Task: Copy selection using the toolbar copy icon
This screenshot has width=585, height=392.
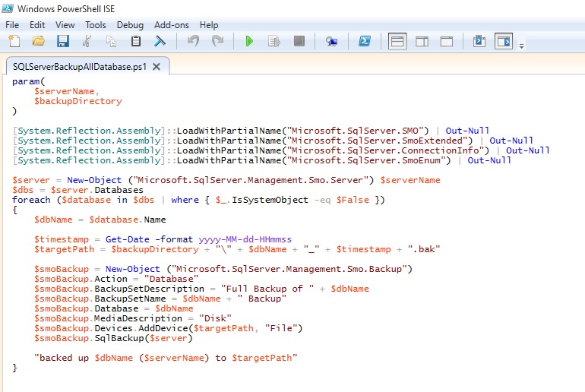Action: click(111, 41)
